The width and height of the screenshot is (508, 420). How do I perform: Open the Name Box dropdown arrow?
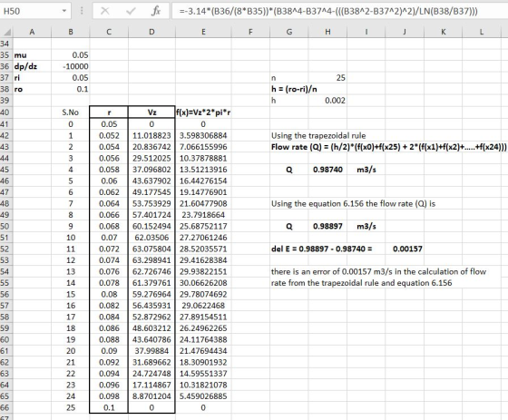tap(64, 11)
